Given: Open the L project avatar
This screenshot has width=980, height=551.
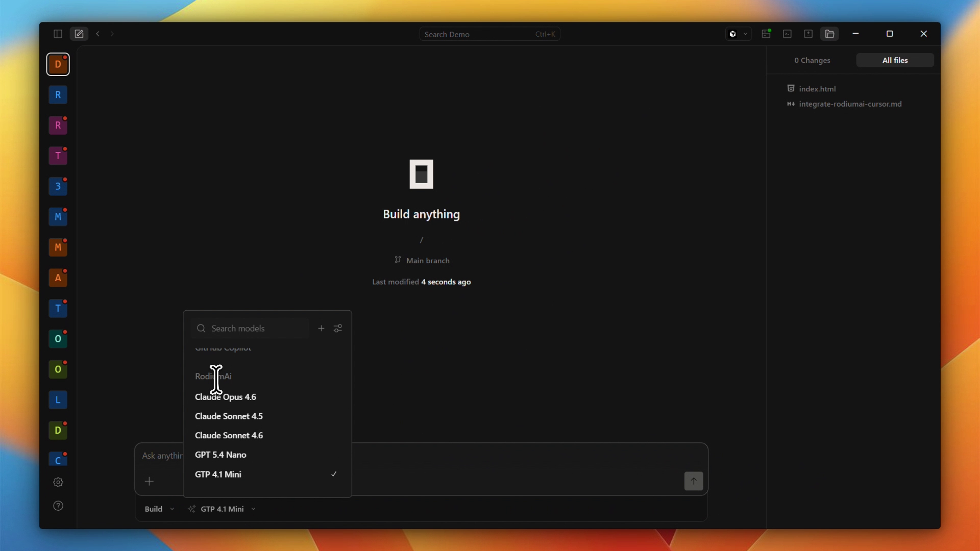Looking at the screenshot, I should click(x=58, y=400).
